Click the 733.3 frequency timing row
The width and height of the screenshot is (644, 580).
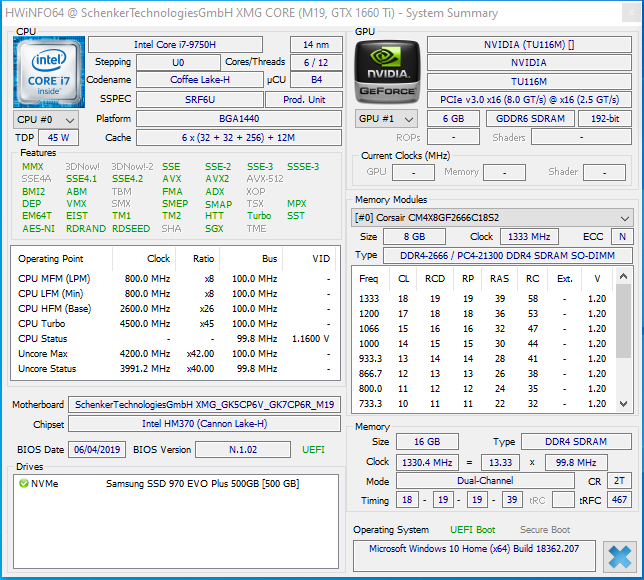[x=483, y=404]
